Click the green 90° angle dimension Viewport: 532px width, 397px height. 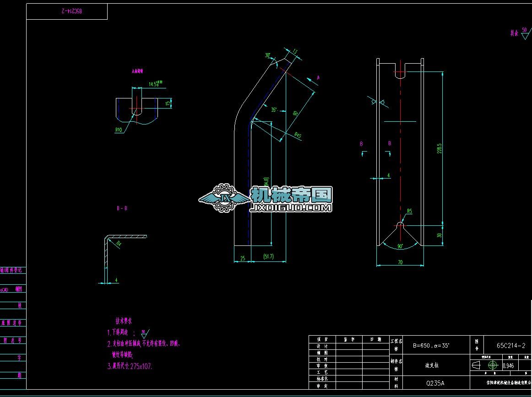(x=400, y=246)
